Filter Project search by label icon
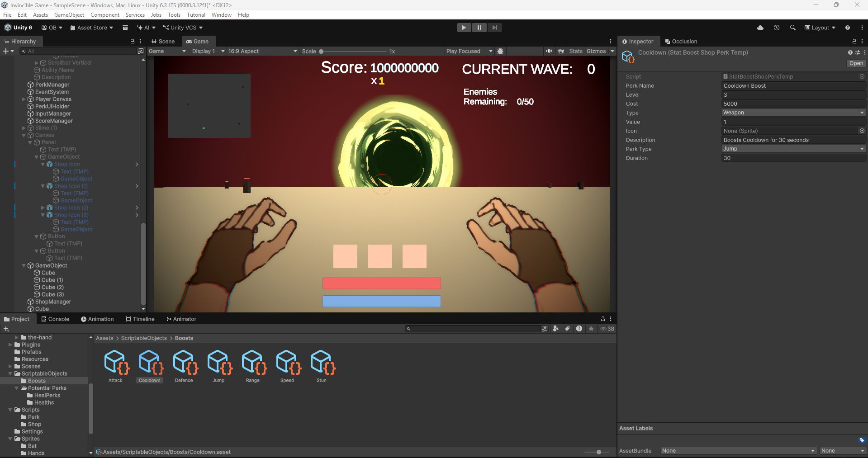This screenshot has height=458, width=868. click(567, 329)
